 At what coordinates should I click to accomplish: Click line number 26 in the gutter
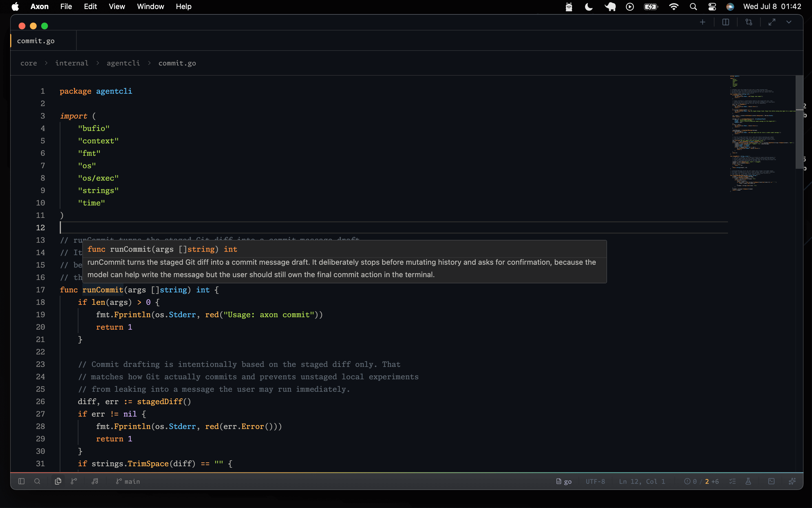(40, 402)
